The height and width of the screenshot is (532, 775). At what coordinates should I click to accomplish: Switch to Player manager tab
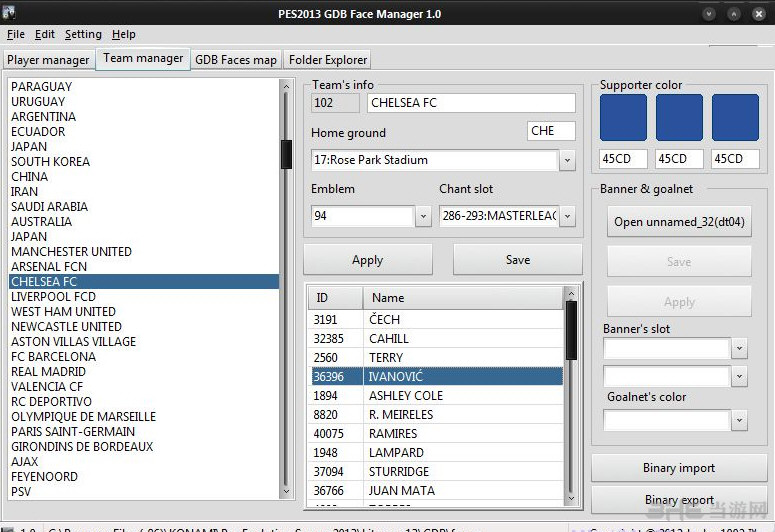(48, 60)
